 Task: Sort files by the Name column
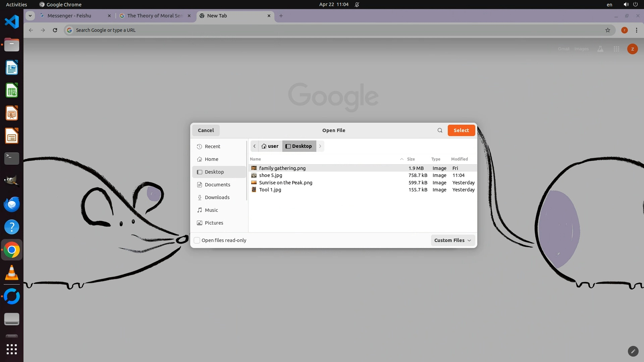[x=255, y=159]
